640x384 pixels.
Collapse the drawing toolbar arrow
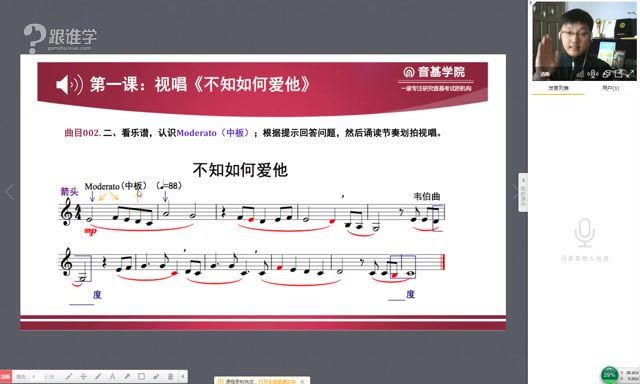(183, 376)
